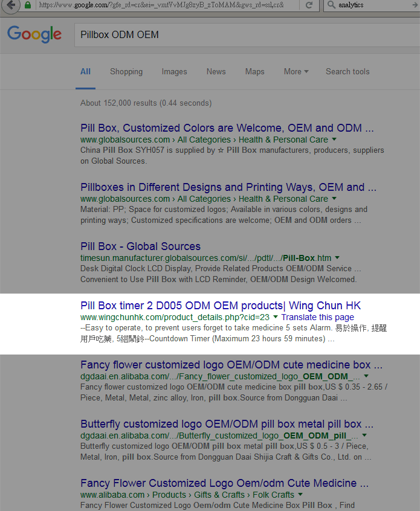Click the 'Countdown Timer (Maximum 23 hours 59 minutes)' snippet
Image resolution: width=420 pixels, height=511 pixels.
point(237,339)
